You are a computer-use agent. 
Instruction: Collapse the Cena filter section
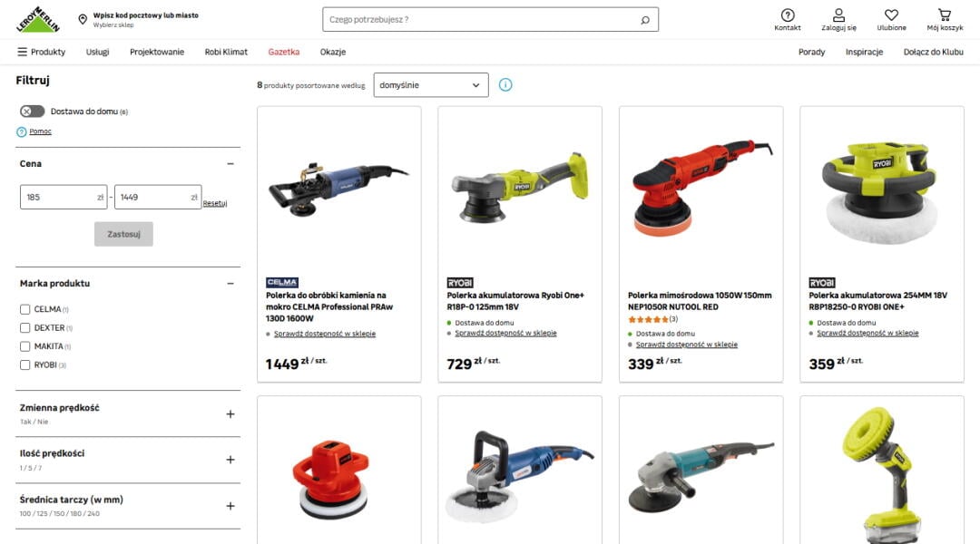230,163
